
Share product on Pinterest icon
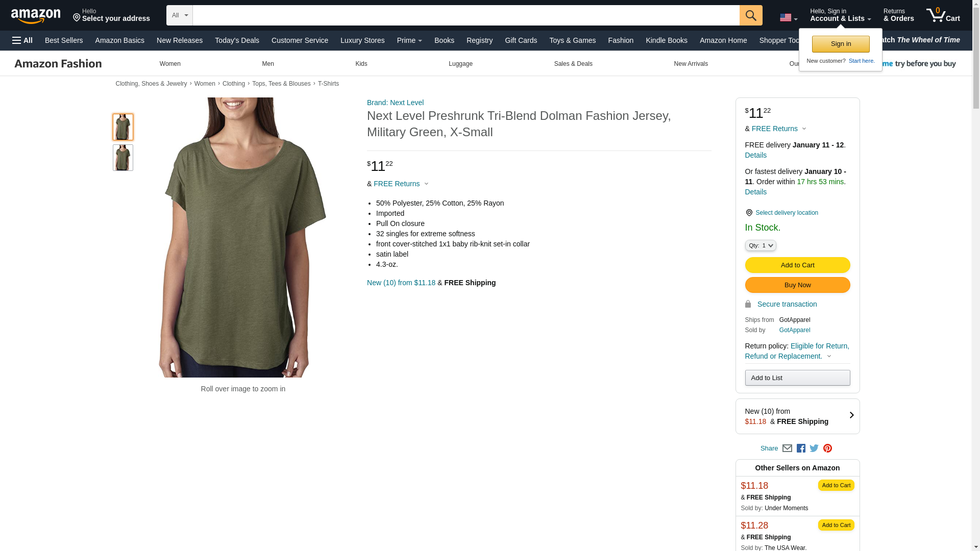[827, 448]
